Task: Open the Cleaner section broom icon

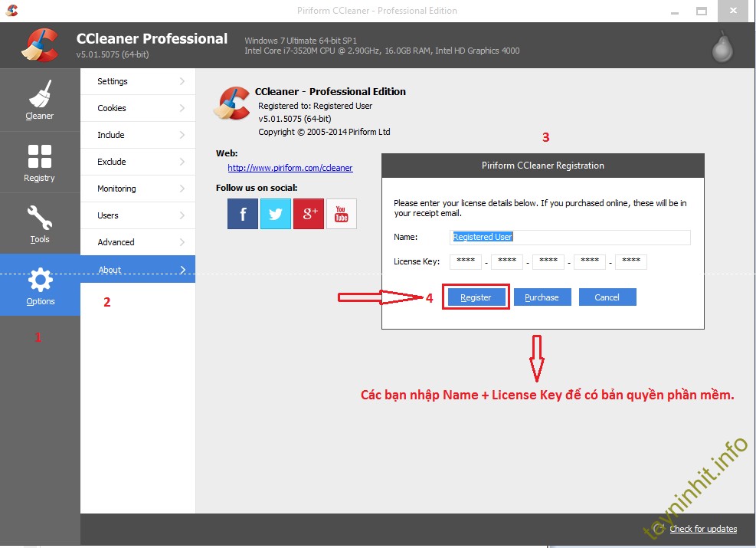Action: 40,95
